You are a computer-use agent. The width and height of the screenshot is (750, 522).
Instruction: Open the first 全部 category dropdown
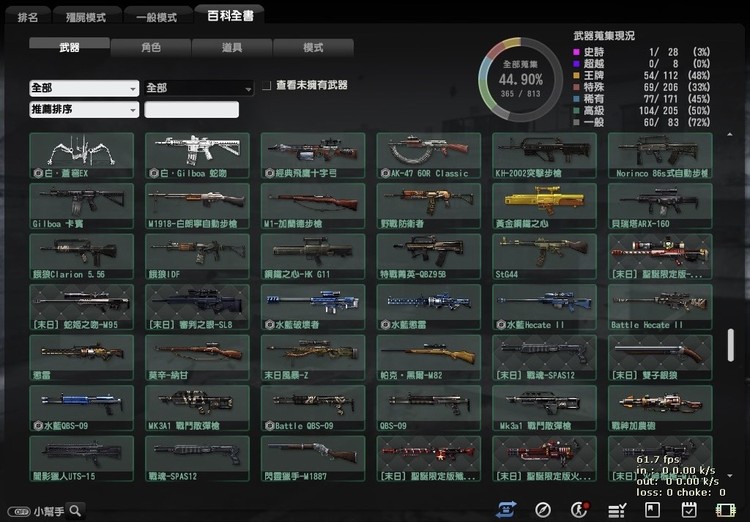[x=84, y=88]
